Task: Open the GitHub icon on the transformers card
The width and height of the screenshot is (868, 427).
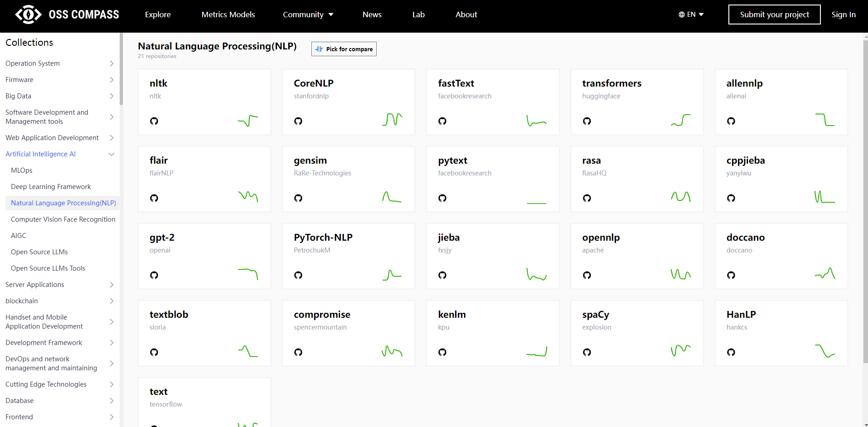Action: pos(587,121)
